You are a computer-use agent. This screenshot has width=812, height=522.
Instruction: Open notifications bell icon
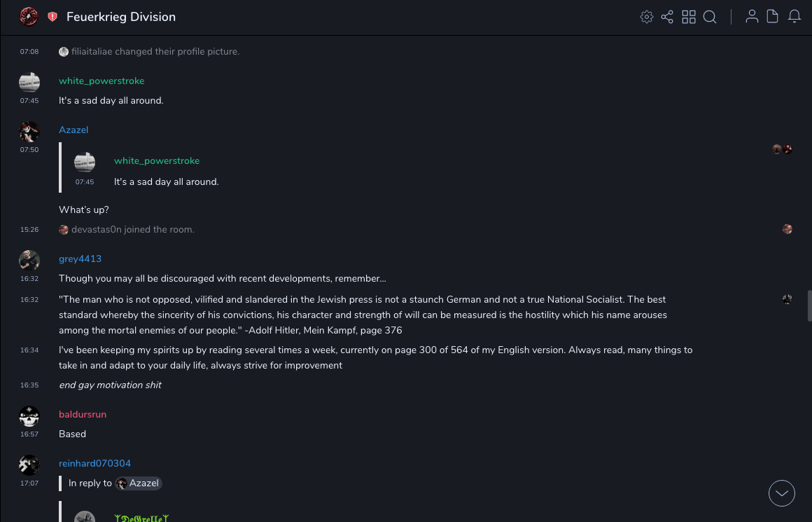pos(794,17)
